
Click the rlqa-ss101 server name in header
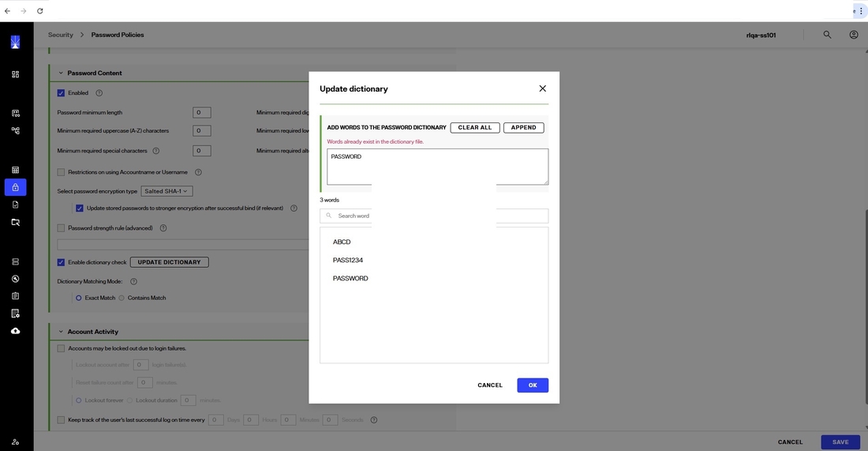click(761, 35)
